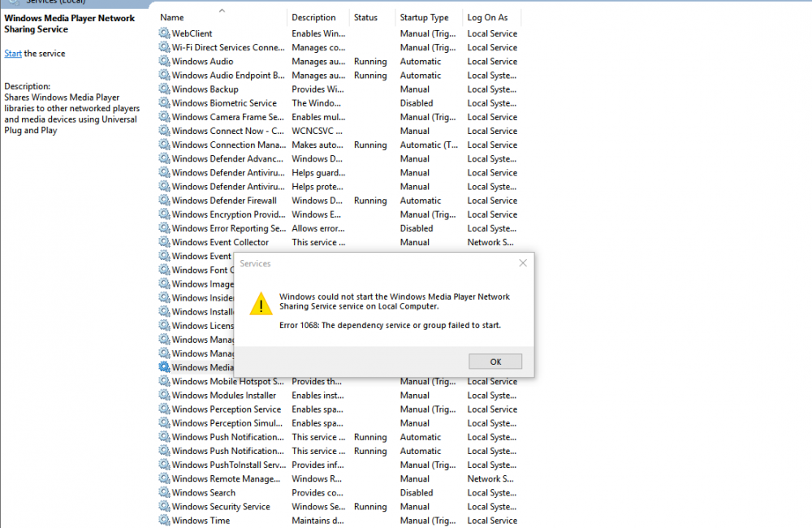Select the Windows Time service name
The image size is (812, 528).
pos(201,521)
